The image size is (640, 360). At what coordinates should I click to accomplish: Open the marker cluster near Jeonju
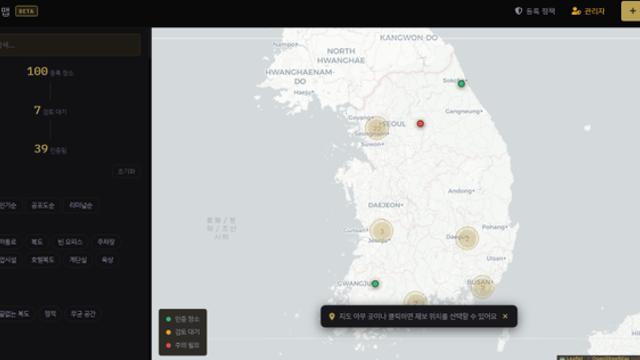pyautogui.click(x=381, y=231)
